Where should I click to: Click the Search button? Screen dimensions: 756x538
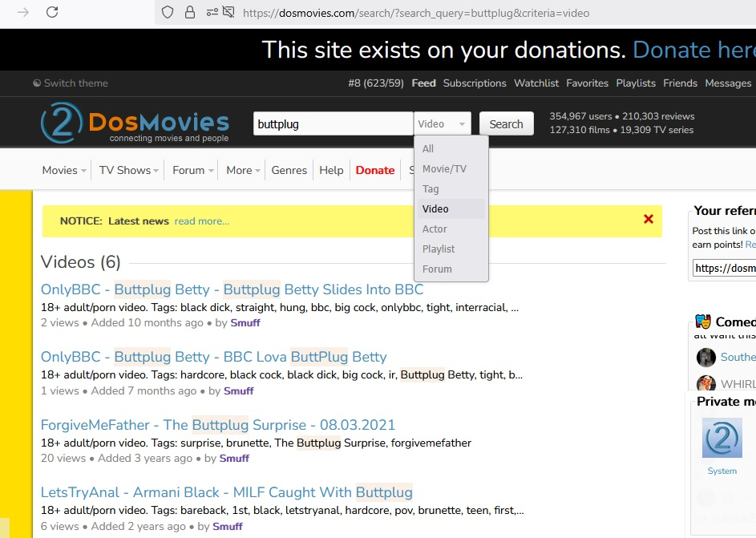(x=506, y=124)
